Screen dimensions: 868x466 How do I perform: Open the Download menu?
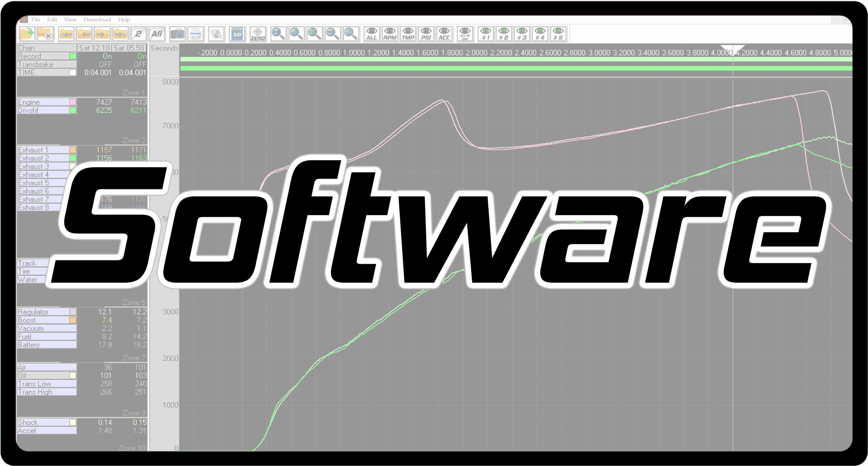point(97,20)
